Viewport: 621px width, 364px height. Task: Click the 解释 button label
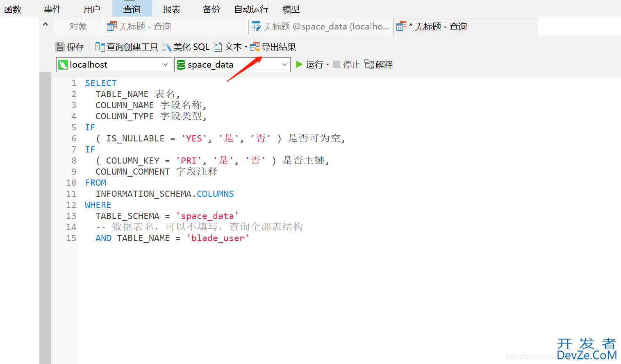click(x=384, y=64)
